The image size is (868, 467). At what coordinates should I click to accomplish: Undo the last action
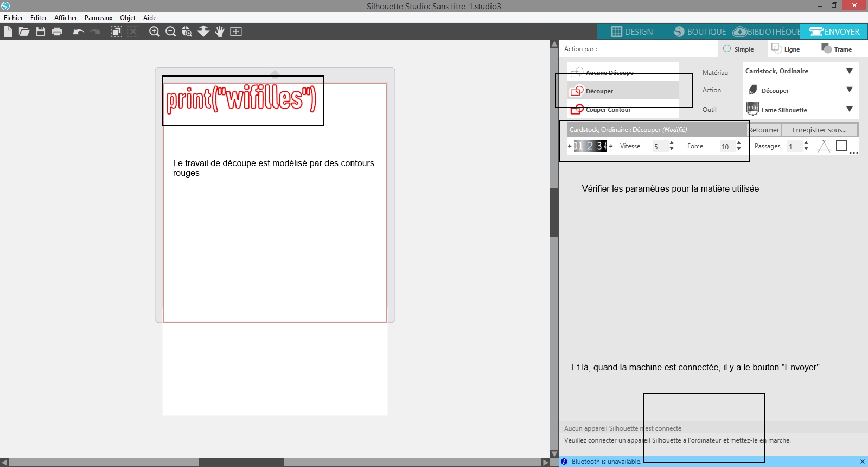coord(79,31)
